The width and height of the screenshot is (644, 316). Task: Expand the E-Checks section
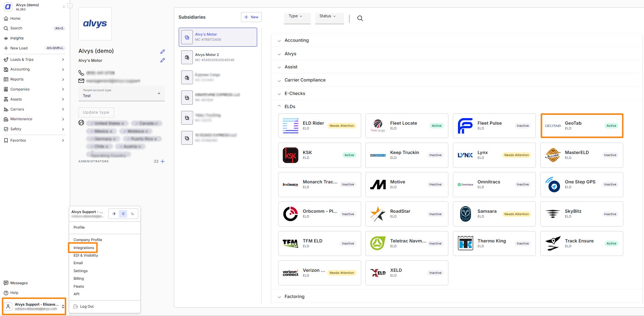click(x=456, y=94)
